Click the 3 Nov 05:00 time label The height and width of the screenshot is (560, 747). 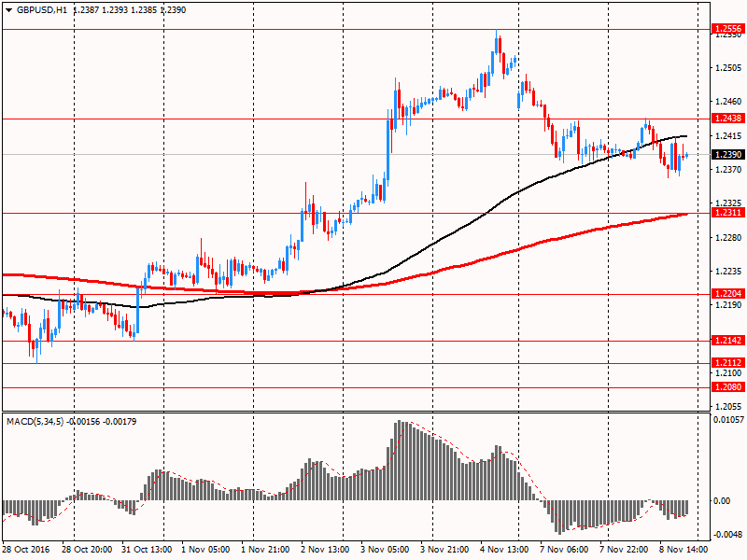[x=385, y=549]
